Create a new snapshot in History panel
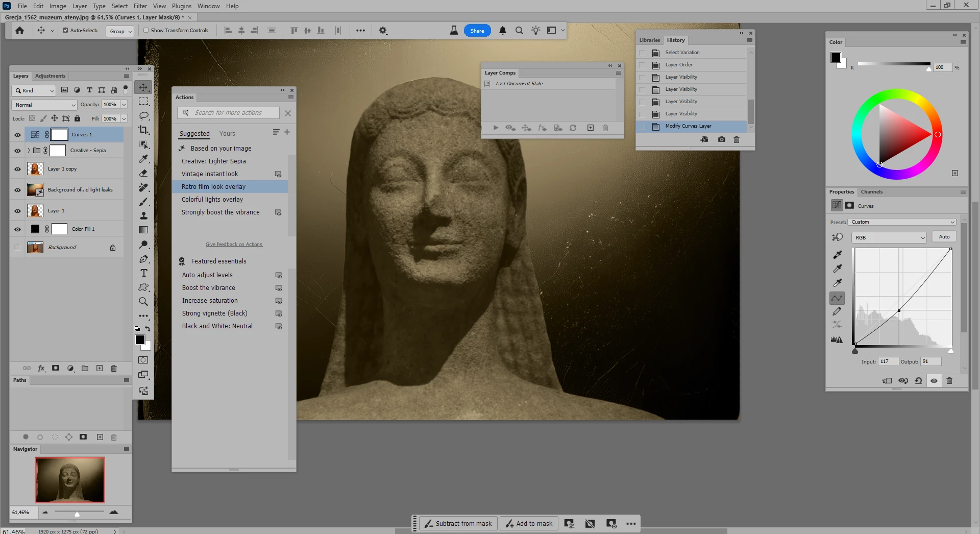 pos(721,139)
